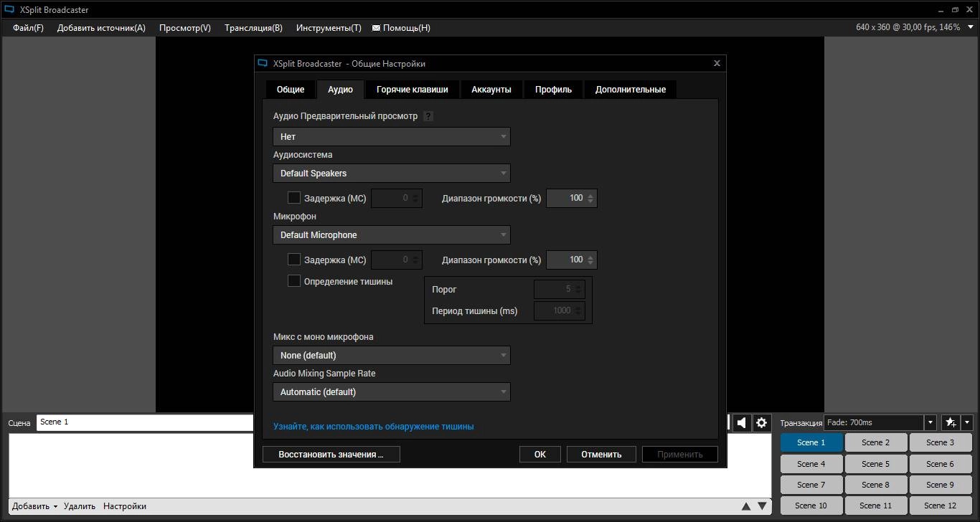Move source down with the down arrow
Image resolution: width=980 pixels, height=522 pixels.
pos(762,506)
